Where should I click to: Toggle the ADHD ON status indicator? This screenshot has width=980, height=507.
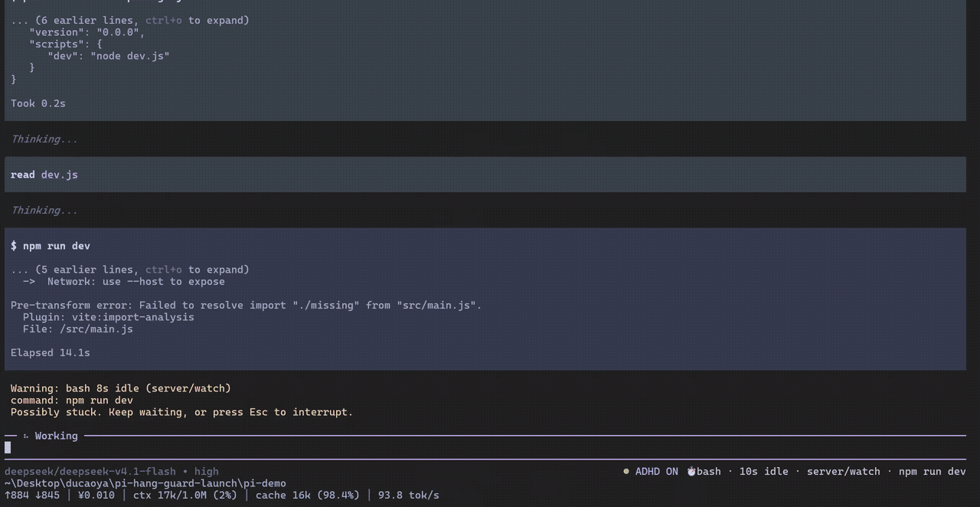point(656,472)
